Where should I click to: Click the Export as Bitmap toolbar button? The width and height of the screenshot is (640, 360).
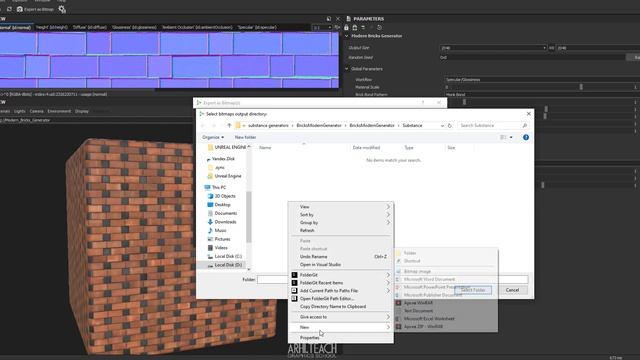coord(35,9)
